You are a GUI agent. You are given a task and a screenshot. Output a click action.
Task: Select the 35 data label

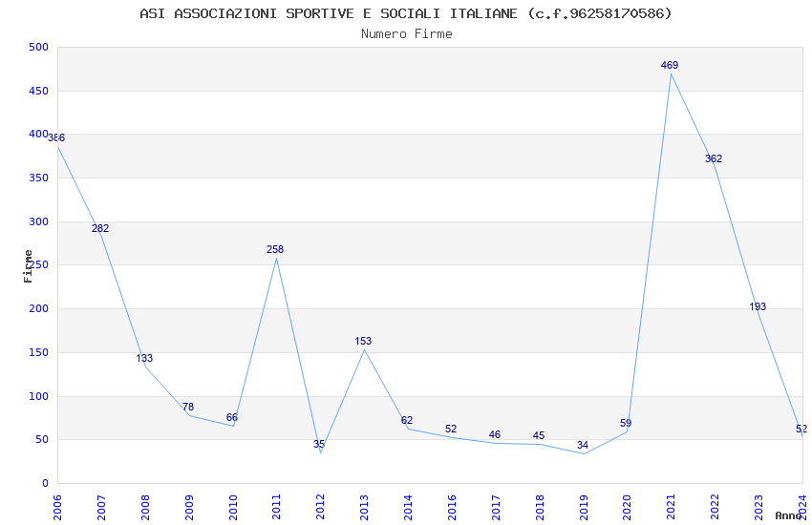pos(319,444)
